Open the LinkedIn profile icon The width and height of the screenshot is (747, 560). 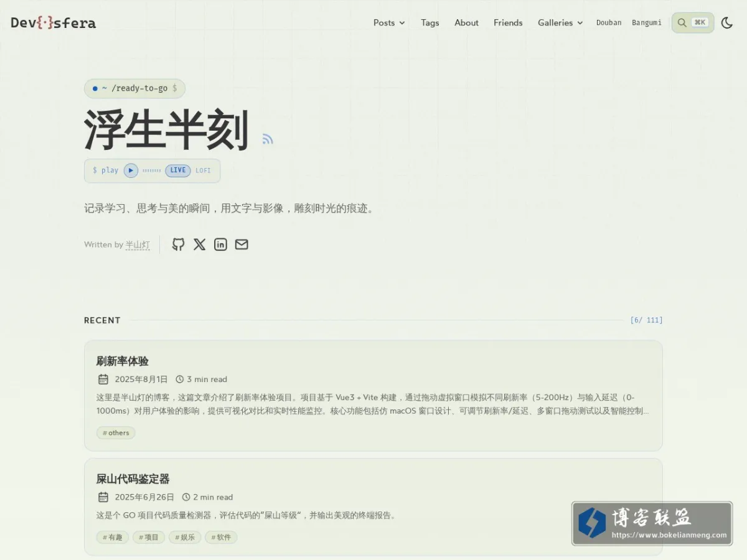(220, 245)
